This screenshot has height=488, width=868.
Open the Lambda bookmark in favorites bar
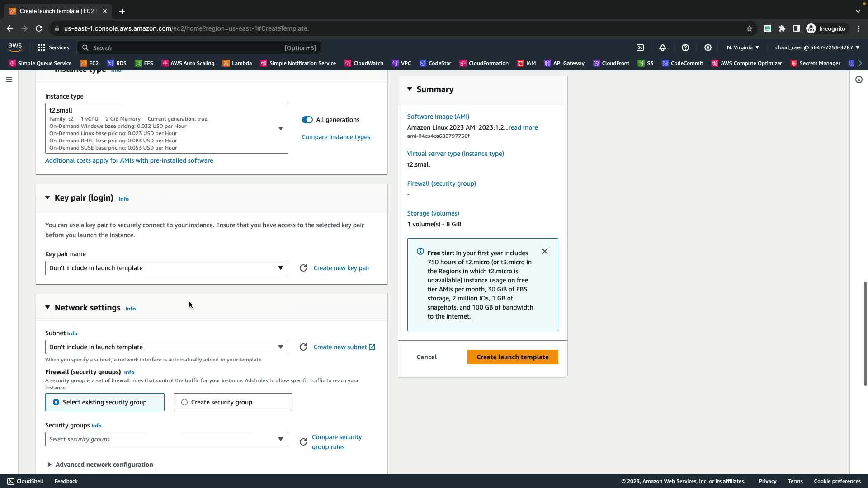(x=237, y=63)
